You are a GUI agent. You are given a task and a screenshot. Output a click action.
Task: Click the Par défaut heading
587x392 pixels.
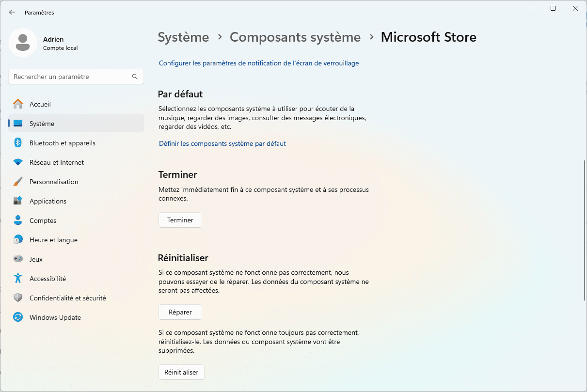point(180,94)
